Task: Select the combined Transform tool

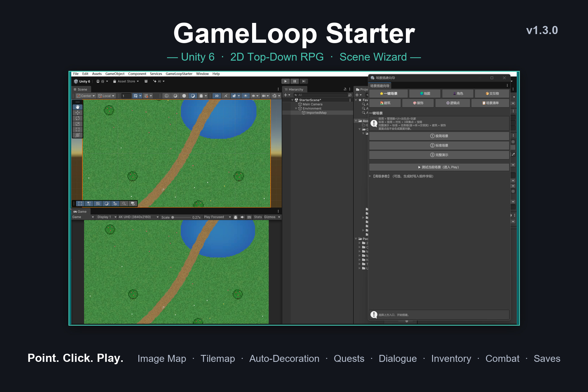Action: 77,135
